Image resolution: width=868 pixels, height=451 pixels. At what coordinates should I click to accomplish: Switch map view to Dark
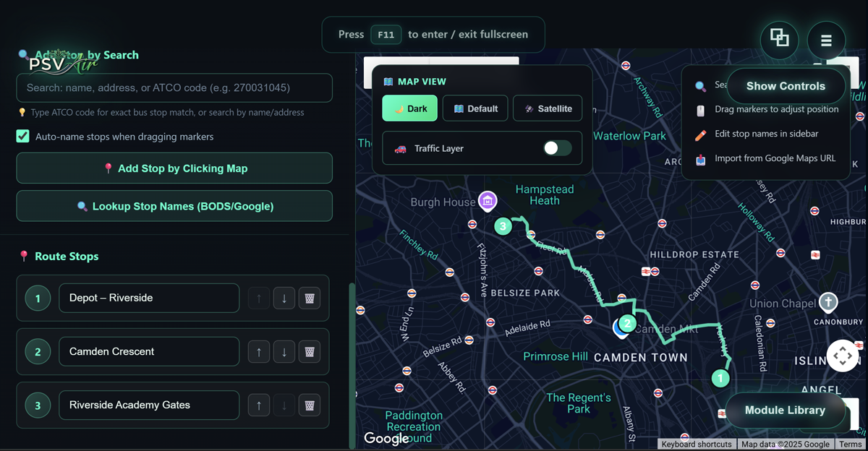[410, 108]
